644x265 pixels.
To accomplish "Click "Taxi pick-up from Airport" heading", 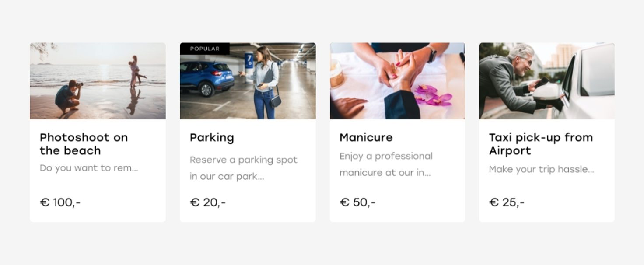I will 541,144.
